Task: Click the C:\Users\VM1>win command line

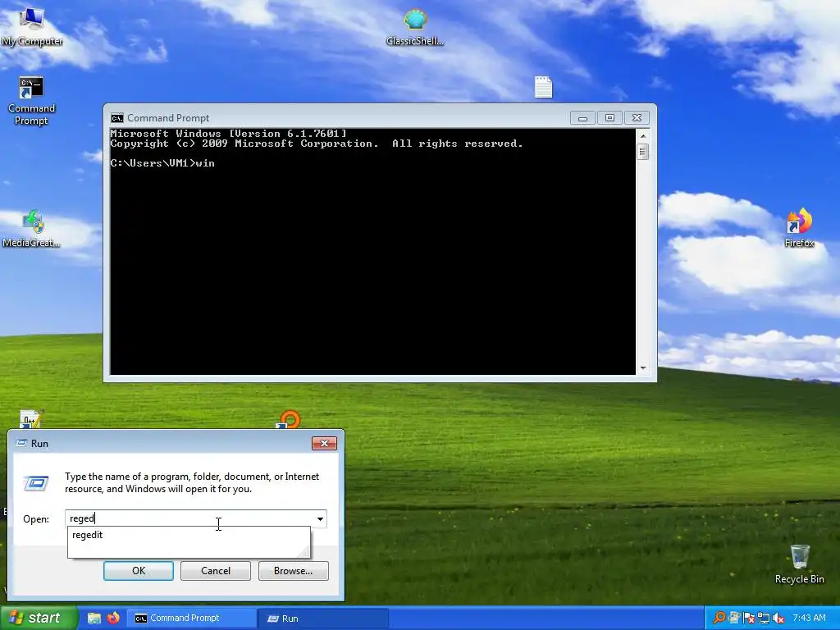Action: pos(162,163)
